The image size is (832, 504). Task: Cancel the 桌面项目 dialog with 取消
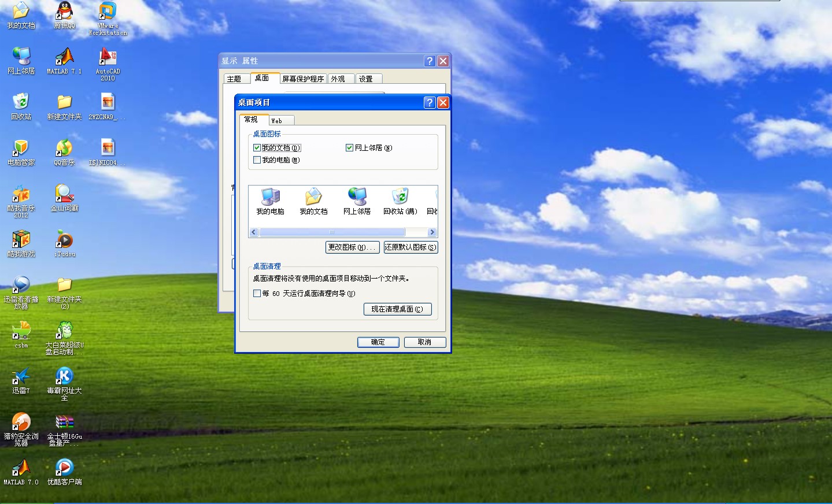click(425, 342)
